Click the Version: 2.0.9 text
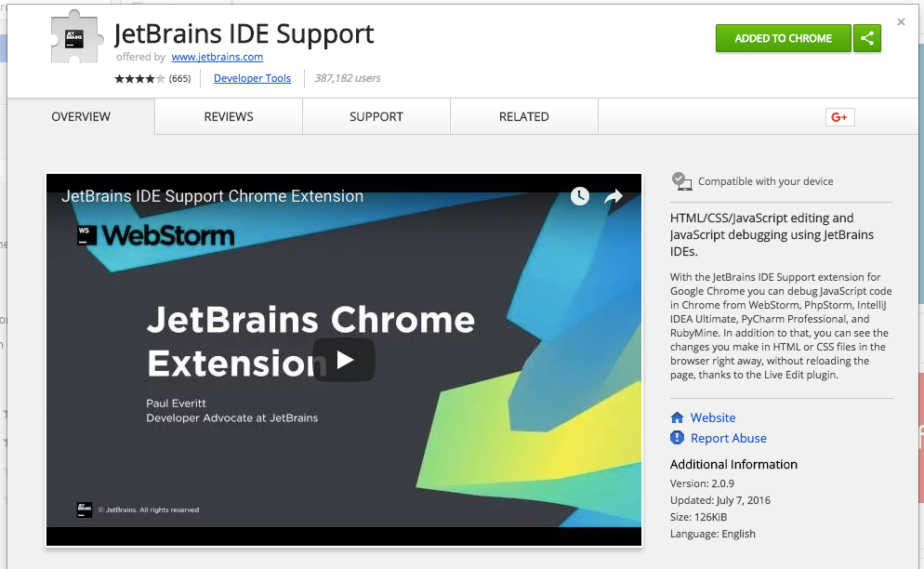Screen dimensions: 924x569 point(702,483)
